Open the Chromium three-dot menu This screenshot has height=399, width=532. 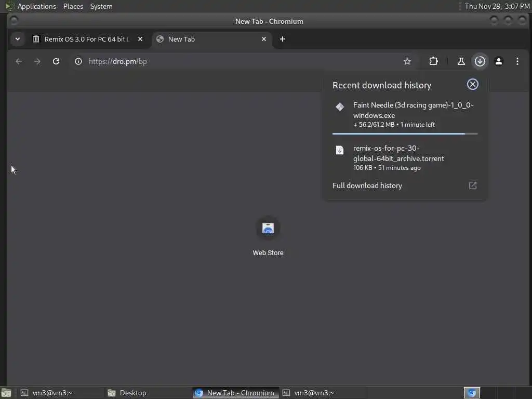click(517, 61)
